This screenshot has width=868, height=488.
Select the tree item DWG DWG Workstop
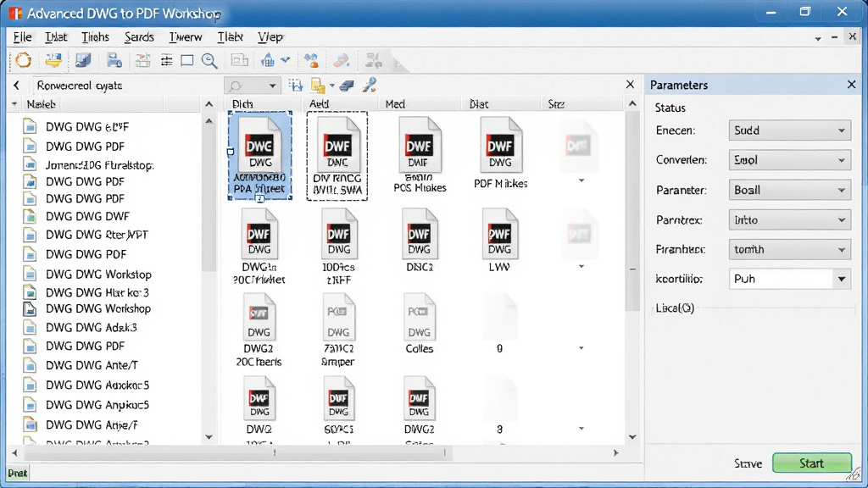[x=98, y=274]
